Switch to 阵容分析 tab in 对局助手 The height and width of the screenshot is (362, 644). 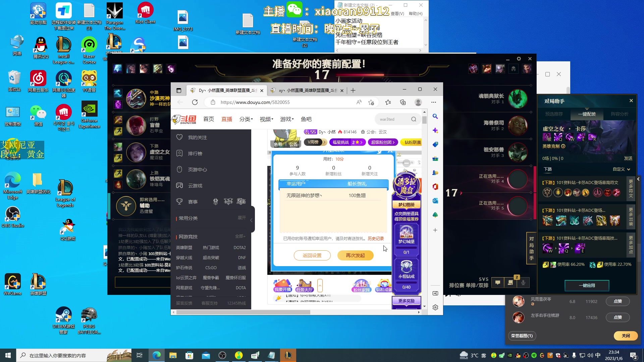(x=620, y=114)
